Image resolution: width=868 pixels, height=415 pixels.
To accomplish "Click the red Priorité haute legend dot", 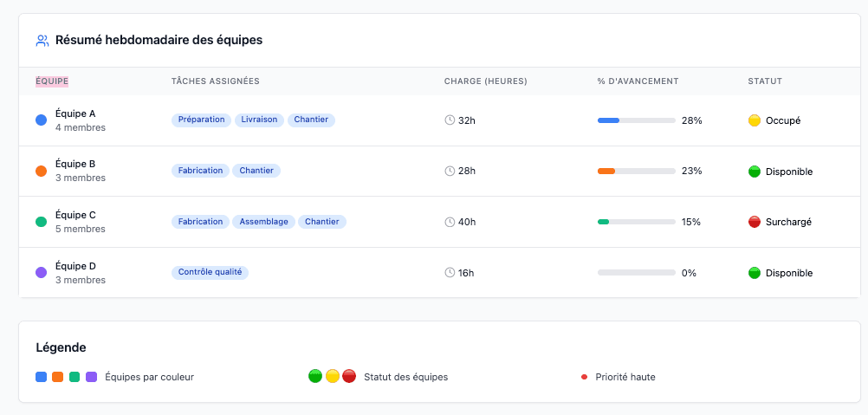I will tap(584, 377).
